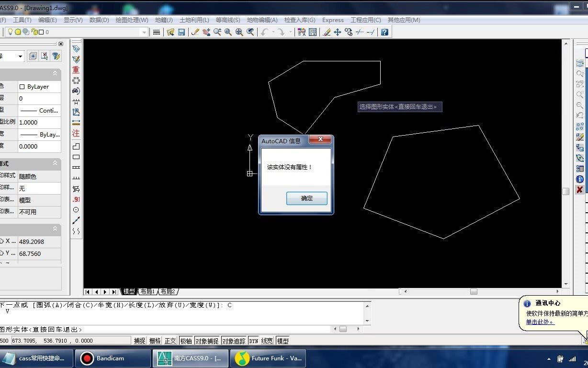
Task: Click the Extend tool icon at toolbar end
Action: click(371, 32)
